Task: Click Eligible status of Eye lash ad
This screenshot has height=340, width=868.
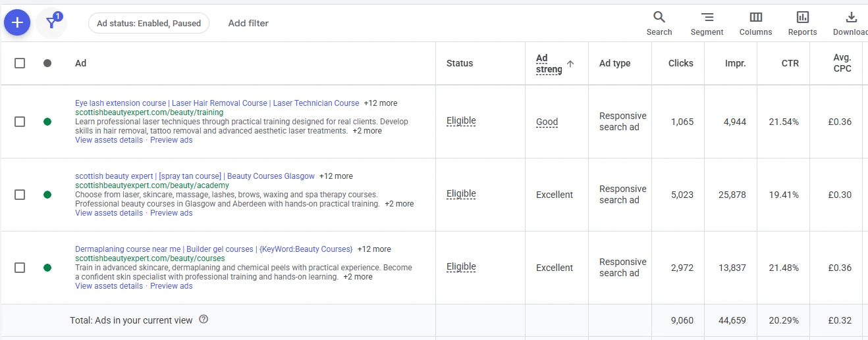Action: pyautogui.click(x=461, y=121)
